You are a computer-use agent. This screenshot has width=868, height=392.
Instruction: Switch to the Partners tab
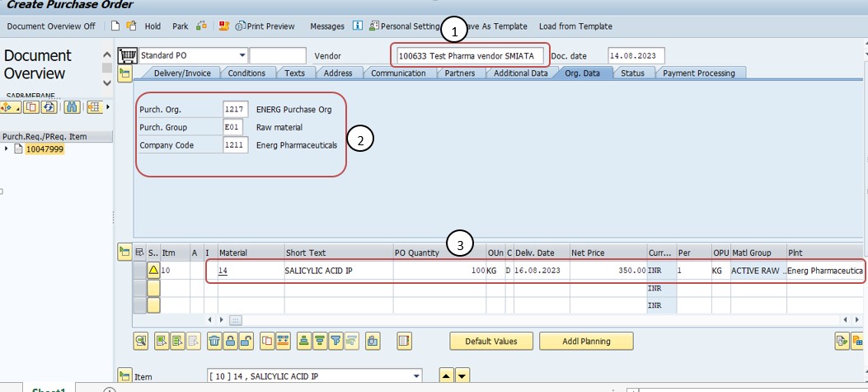(459, 73)
